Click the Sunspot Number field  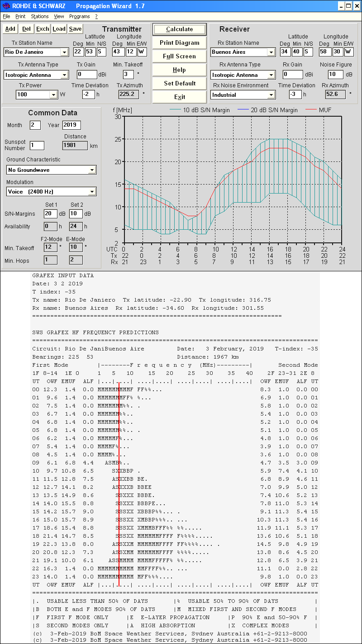[x=37, y=145]
